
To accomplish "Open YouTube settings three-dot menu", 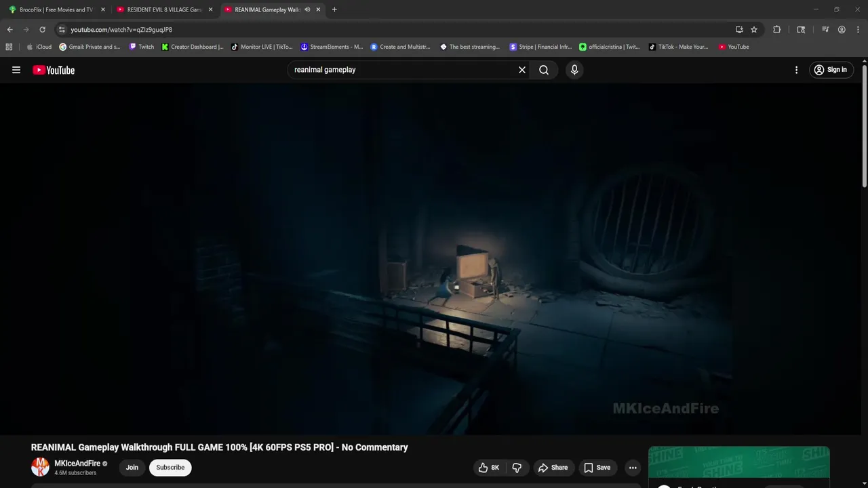I will pos(796,70).
